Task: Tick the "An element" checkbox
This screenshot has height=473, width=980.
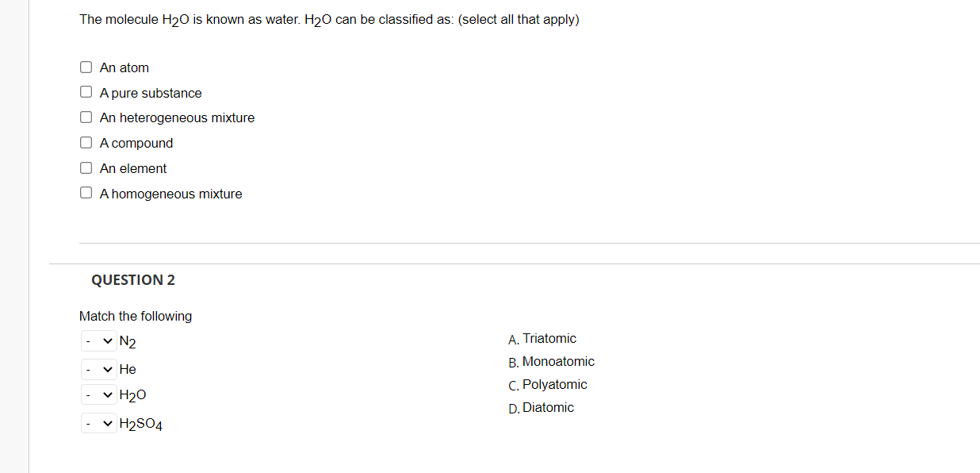Action: pos(86,167)
